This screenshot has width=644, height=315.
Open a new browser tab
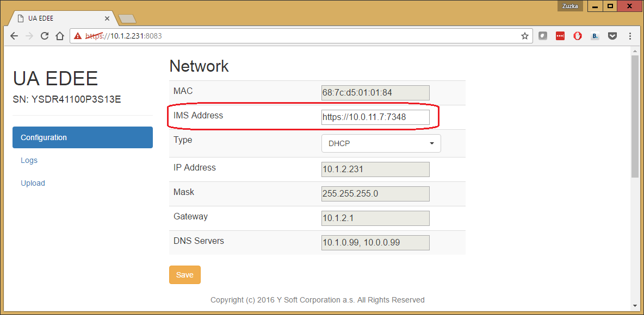[127, 19]
